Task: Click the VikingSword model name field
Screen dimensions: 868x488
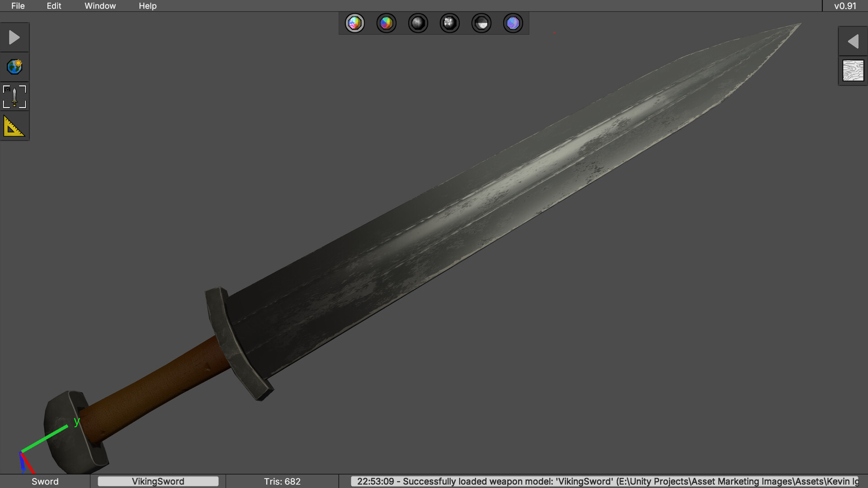Action: click(158, 481)
